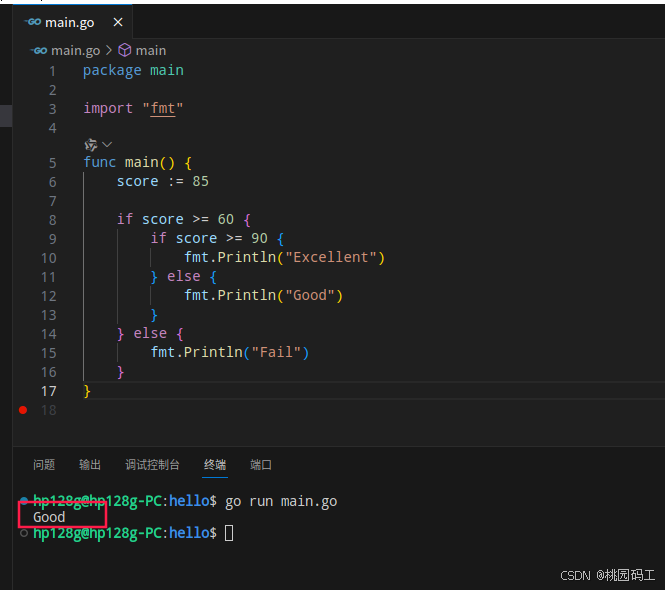665x590 pixels.
Task: Click line number 12 in the gutter
Action: coord(49,296)
